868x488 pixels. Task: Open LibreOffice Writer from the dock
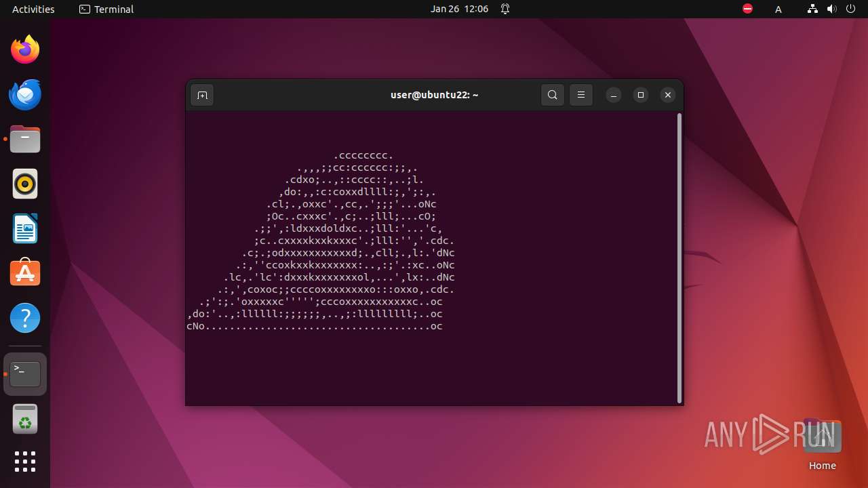click(x=25, y=228)
